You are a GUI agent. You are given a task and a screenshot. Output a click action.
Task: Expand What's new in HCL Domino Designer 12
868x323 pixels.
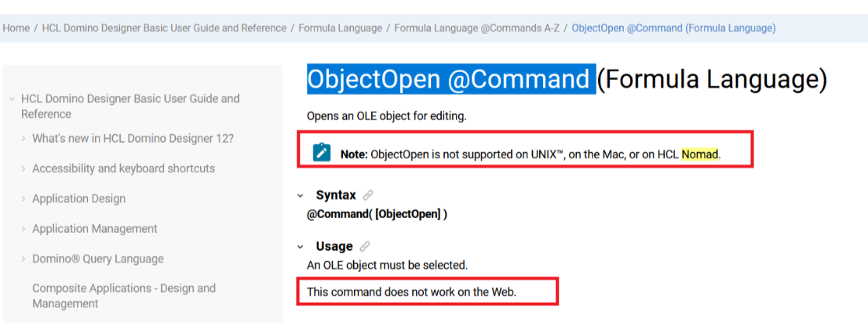(x=24, y=138)
